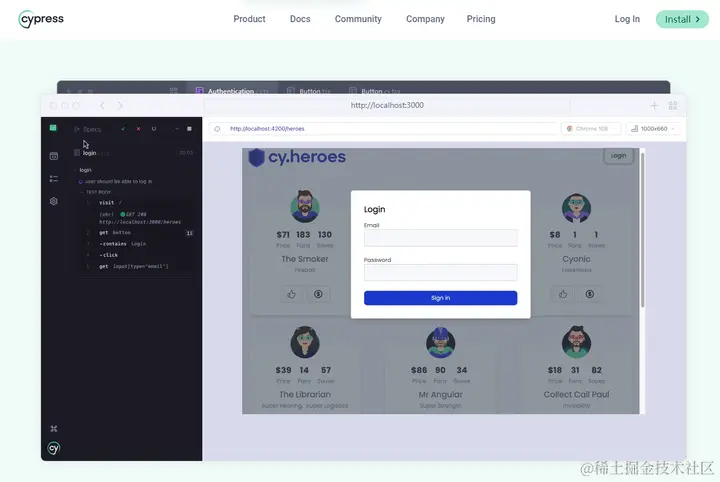This screenshot has height=482, width=720.
Task: Open the Chrome 108 browser dropdown
Action: pos(591,129)
